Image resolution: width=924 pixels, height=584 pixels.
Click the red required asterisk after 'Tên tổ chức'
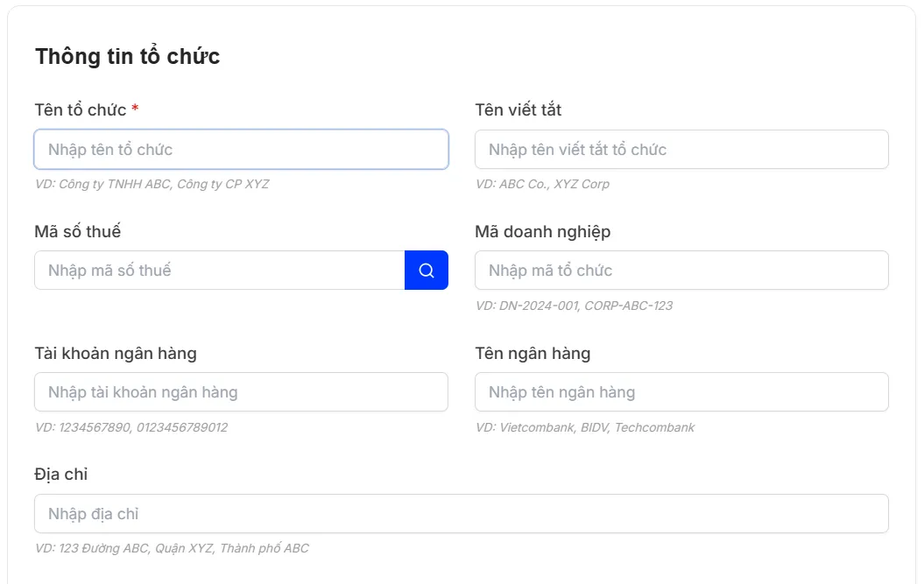coord(136,110)
